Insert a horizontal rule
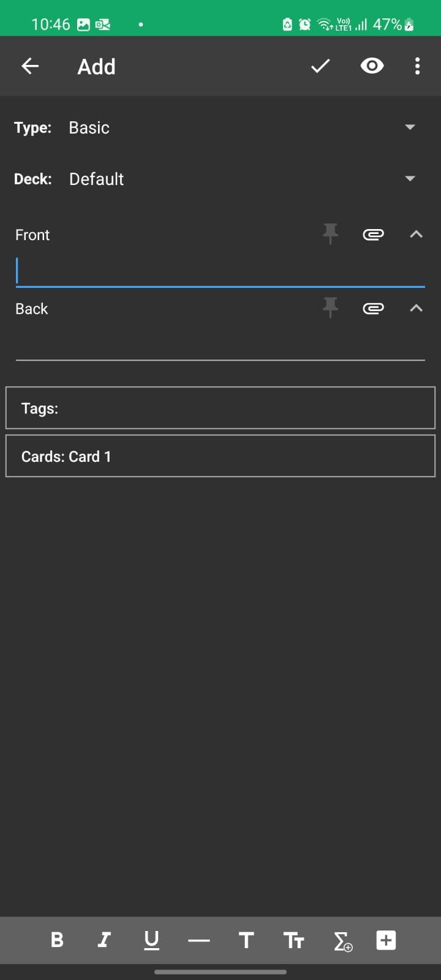Image resolution: width=441 pixels, height=980 pixels. 198,940
